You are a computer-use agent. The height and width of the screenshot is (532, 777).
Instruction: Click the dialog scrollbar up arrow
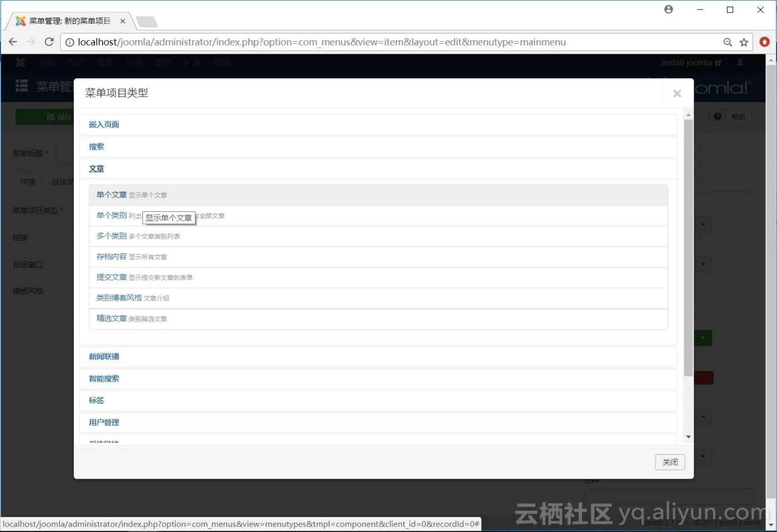point(688,115)
